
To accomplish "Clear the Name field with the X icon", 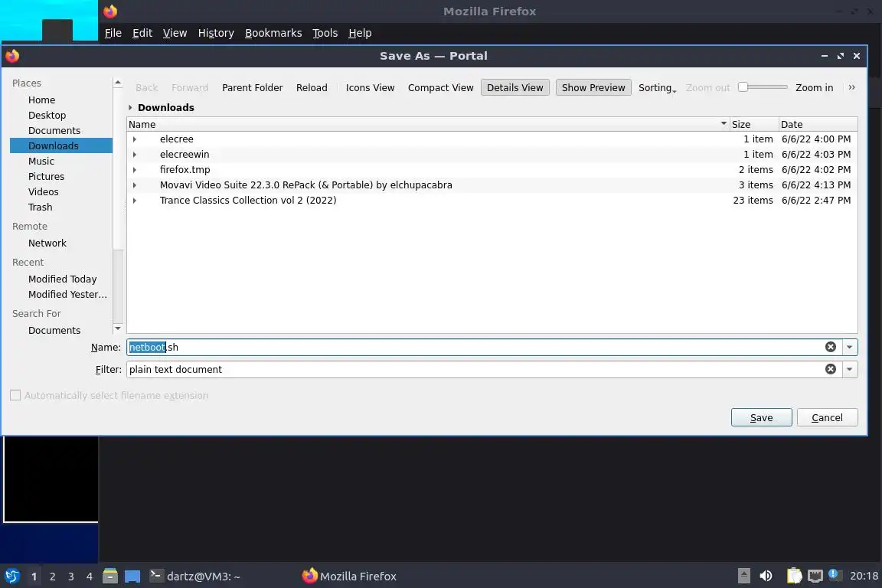I will click(830, 347).
